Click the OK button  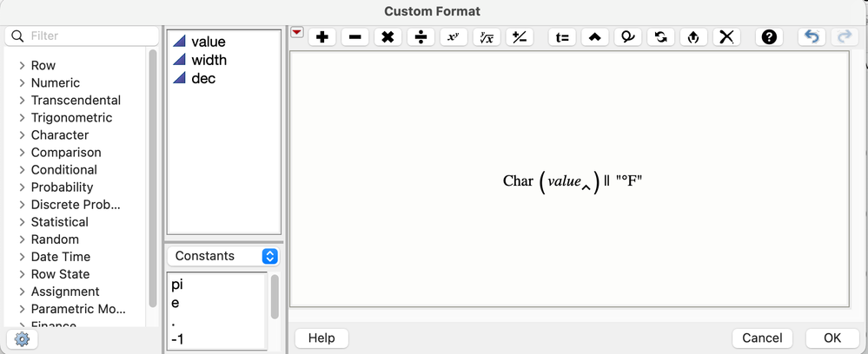pyautogui.click(x=832, y=338)
